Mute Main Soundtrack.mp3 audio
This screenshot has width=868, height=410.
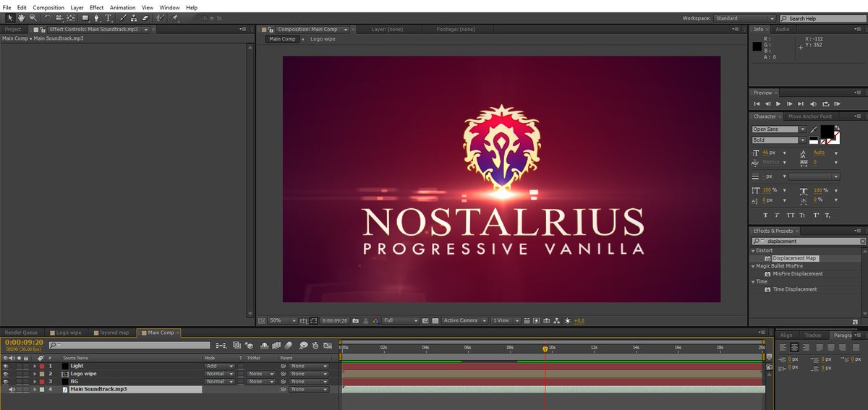coord(13,390)
